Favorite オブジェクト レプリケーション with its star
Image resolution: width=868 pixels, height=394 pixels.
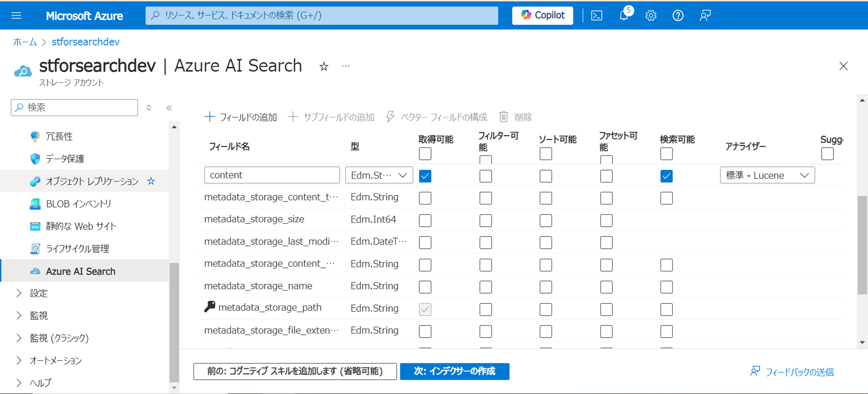pyautogui.click(x=151, y=181)
